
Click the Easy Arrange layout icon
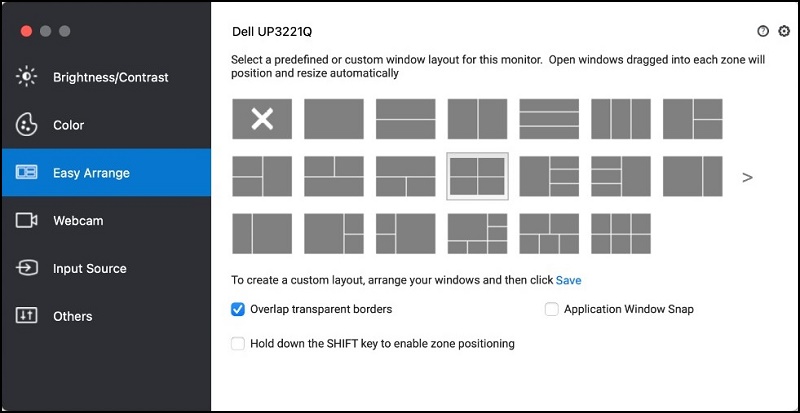pyautogui.click(x=26, y=173)
